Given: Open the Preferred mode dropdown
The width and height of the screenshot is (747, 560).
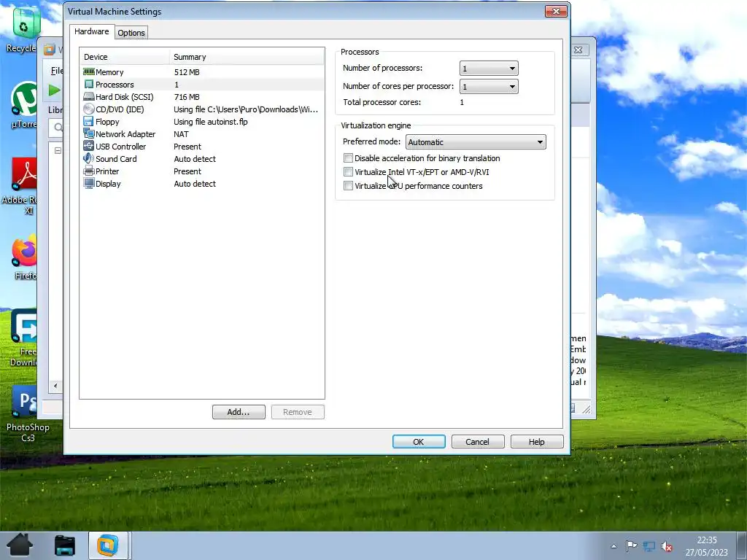Looking at the screenshot, I should [x=476, y=142].
